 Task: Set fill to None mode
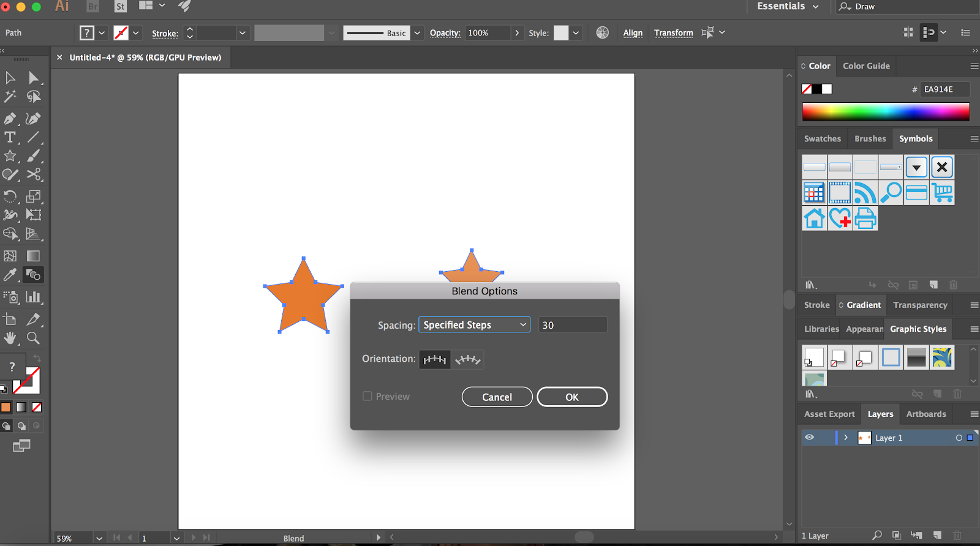(x=37, y=407)
